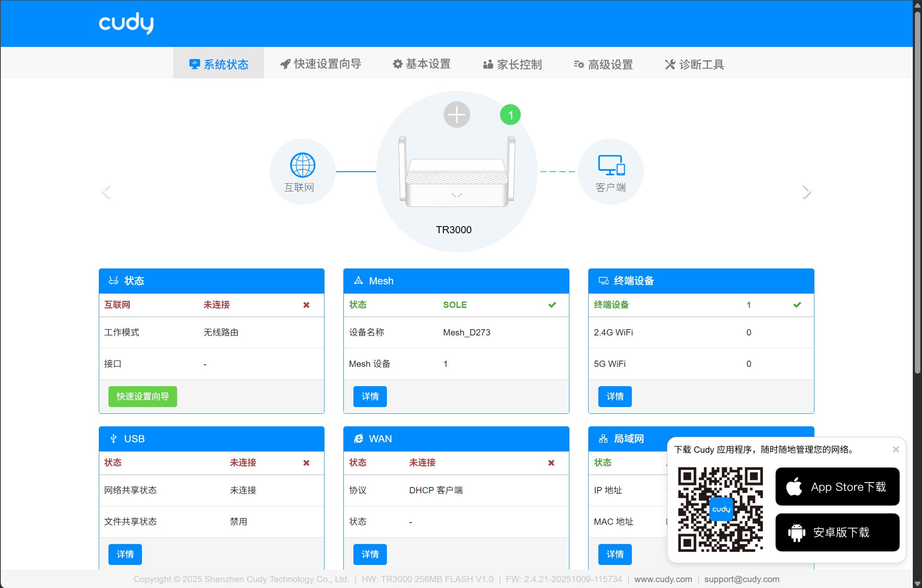
Task: Click the 局域网 network icon
Action: (603, 438)
